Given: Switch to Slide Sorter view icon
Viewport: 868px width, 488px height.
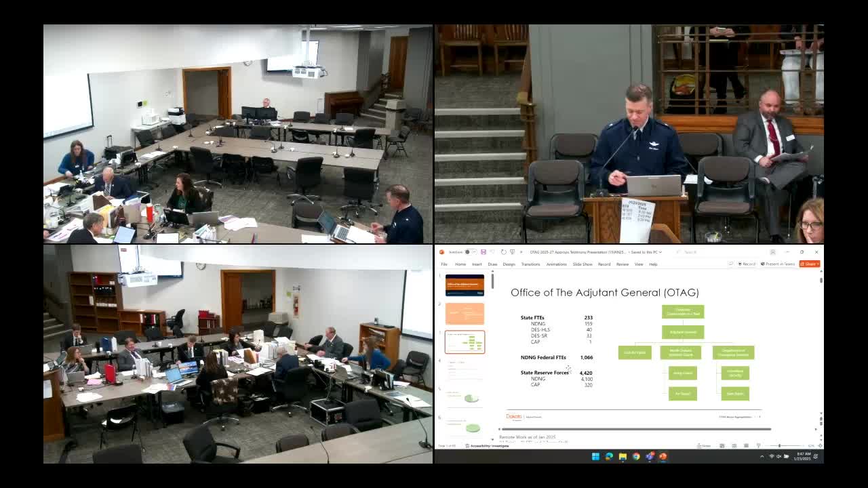Looking at the screenshot, I should click(734, 446).
